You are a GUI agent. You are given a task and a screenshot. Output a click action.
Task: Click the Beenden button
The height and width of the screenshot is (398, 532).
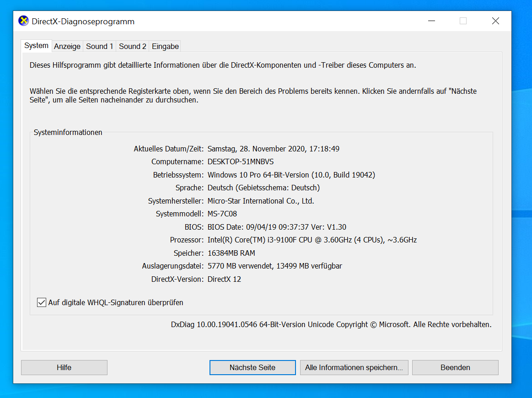(x=455, y=367)
